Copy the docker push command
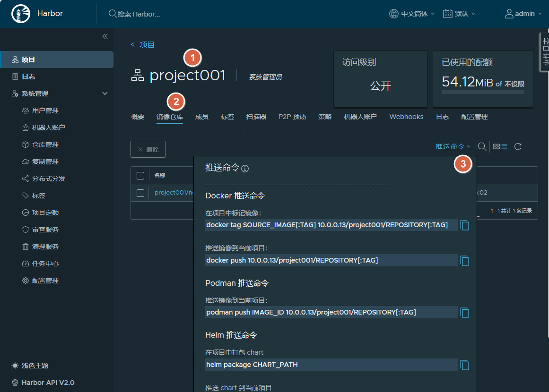Screen dimensions: 549x392 coord(465,261)
